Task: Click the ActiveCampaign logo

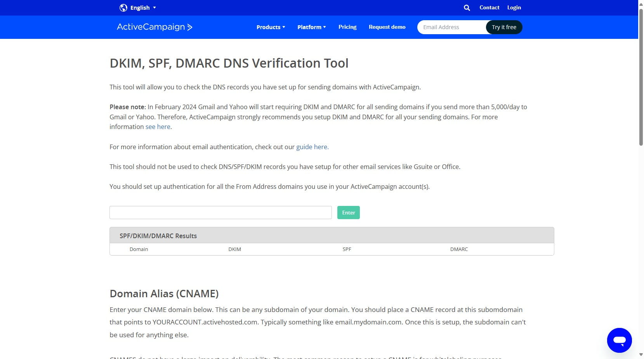Action: pyautogui.click(x=154, y=27)
